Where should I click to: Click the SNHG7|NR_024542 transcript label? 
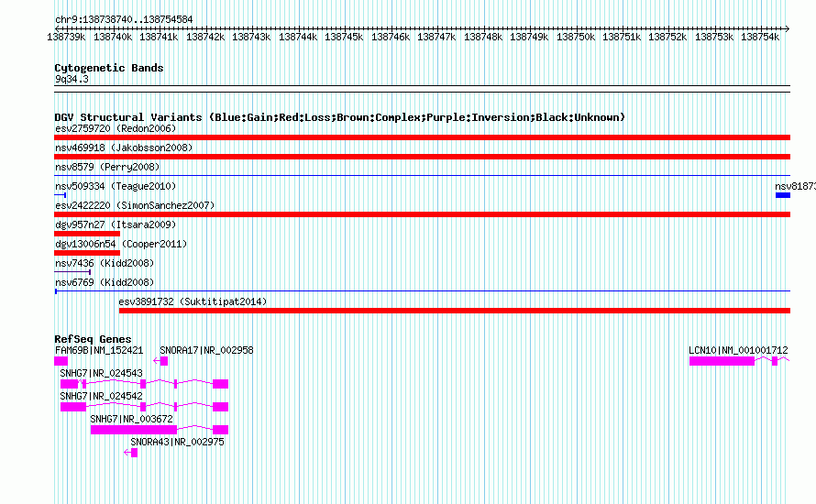click(x=101, y=397)
